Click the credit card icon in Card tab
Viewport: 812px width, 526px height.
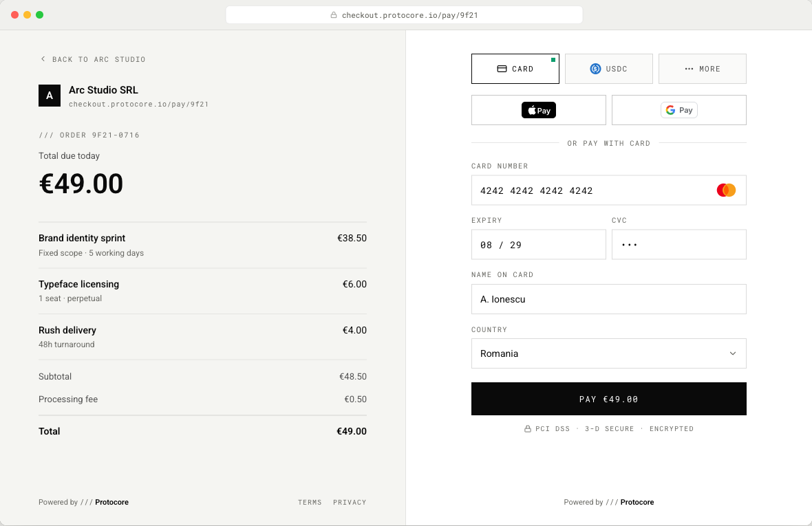click(x=502, y=69)
